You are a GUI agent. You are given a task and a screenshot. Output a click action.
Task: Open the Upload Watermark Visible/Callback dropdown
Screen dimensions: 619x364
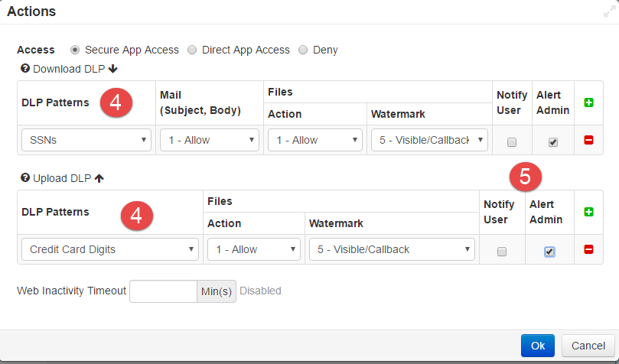[392, 249]
